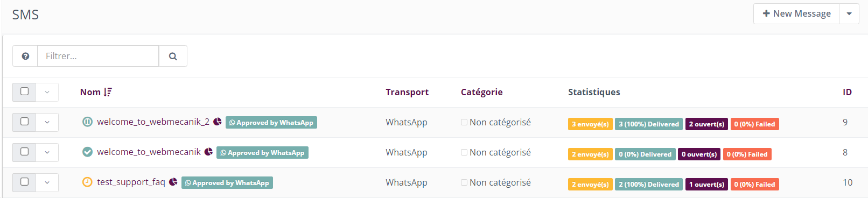Toggle the select-all checkbox in header

tap(24, 91)
